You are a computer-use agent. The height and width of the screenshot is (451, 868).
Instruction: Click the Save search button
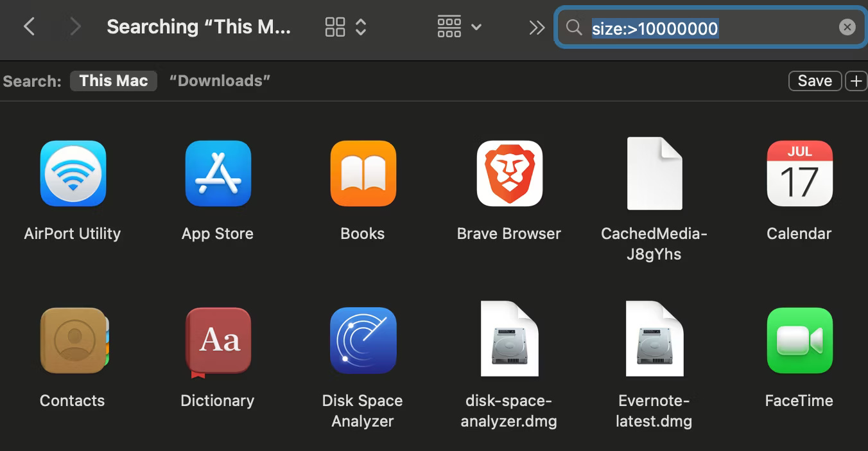coord(814,81)
